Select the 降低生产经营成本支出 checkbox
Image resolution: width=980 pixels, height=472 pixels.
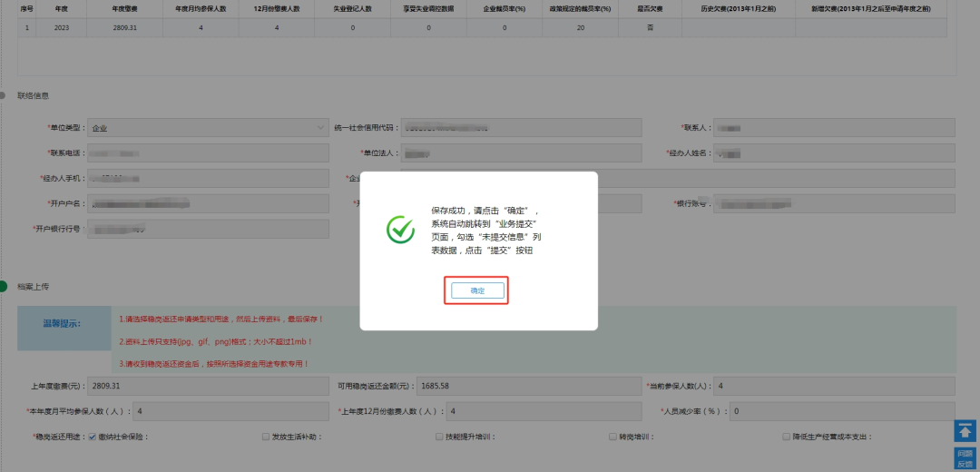(x=786, y=437)
